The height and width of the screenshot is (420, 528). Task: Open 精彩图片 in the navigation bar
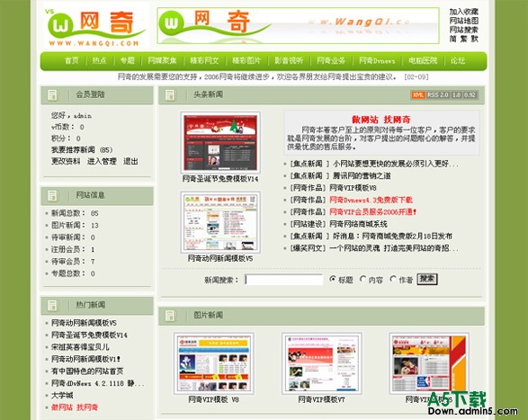(x=246, y=60)
